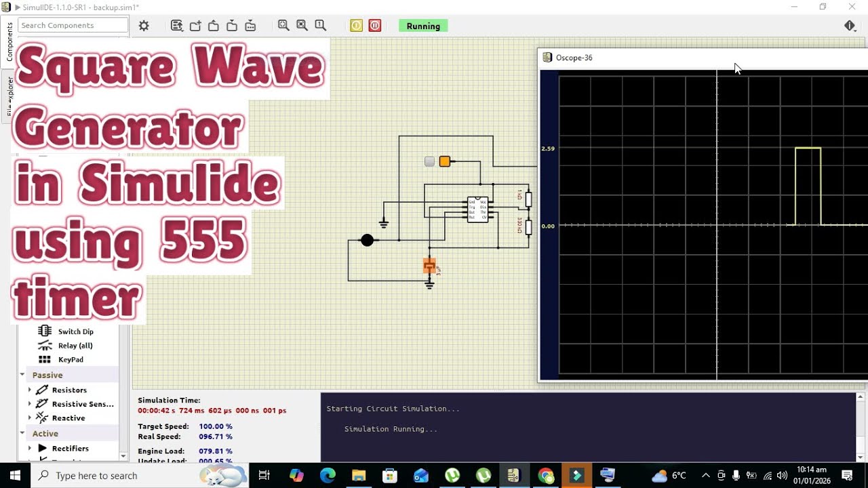Reset zoom to one-to-one
This screenshot has width=868, height=488.
pyautogui.click(x=321, y=26)
